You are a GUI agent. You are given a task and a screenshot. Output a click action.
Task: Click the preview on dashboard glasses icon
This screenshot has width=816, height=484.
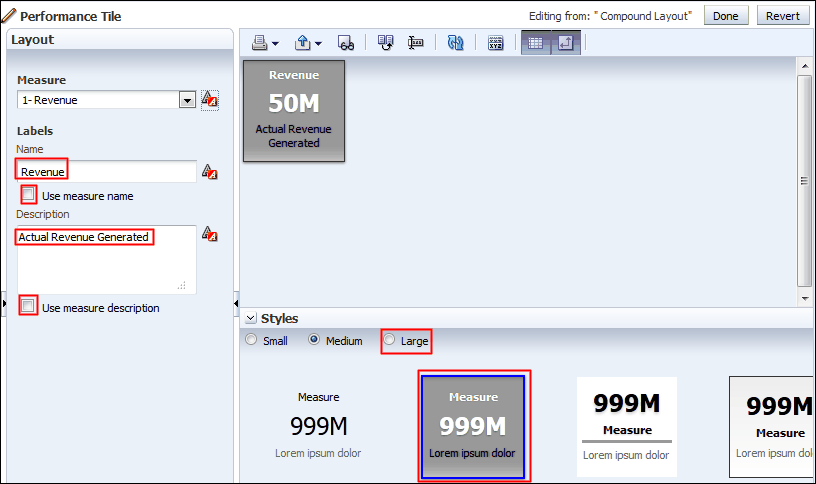[x=346, y=43]
